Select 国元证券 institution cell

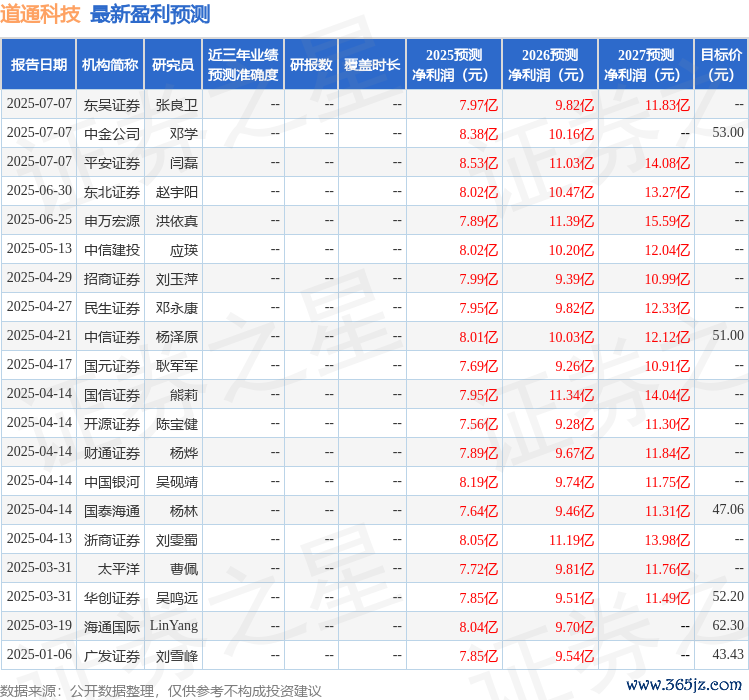click(112, 366)
